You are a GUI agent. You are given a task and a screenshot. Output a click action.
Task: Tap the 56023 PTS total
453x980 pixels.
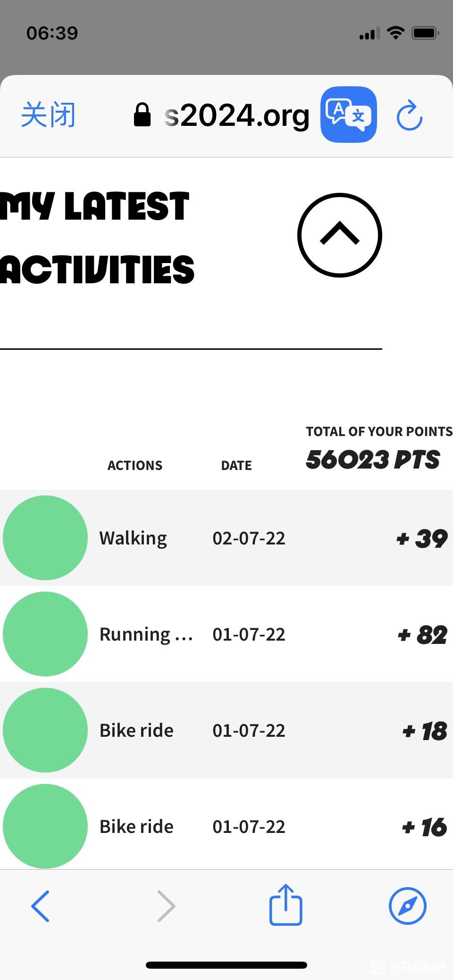(373, 460)
